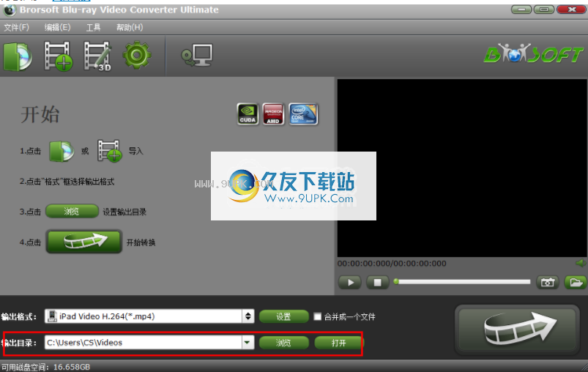Viewport: 588px width, 372px height.
Task: Stop the preview playback
Action: coord(378,283)
